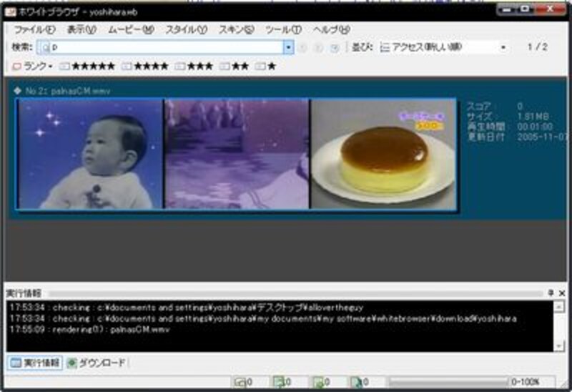Select the baby thumbnail frame
The height and width of the screenshot is (392, 572).
pos(91,154)
